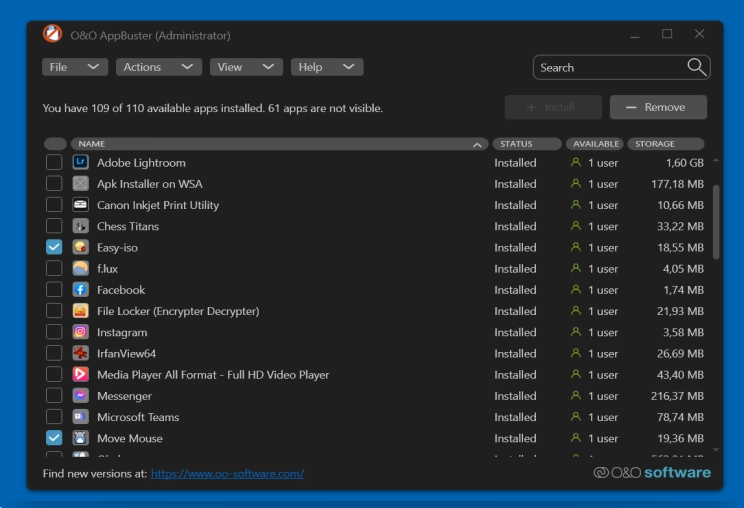Select the Microsoft Teams checkbox
The height and width of the screenshot is (508, 744).
pos(54,416)
